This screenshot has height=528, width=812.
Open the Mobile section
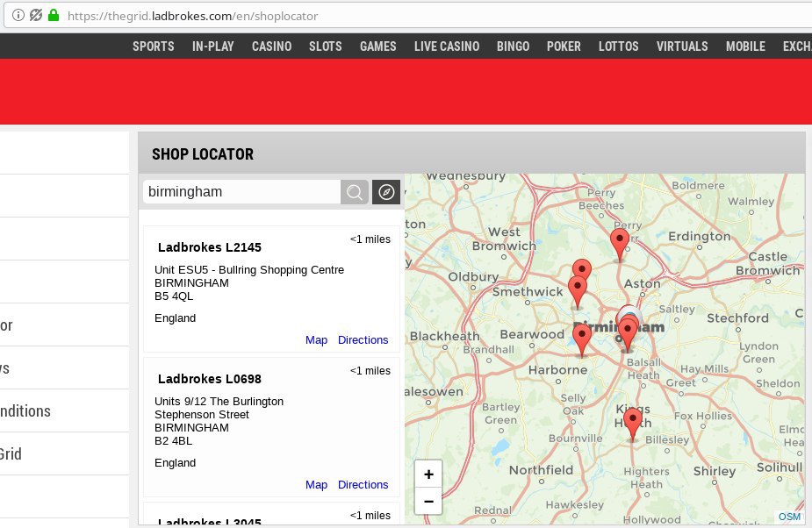(745, 46)
